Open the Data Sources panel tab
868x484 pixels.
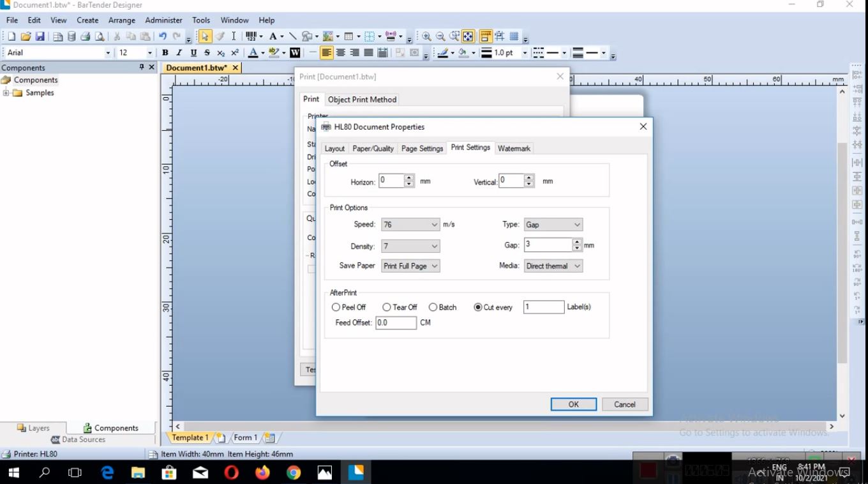[78, 439]
